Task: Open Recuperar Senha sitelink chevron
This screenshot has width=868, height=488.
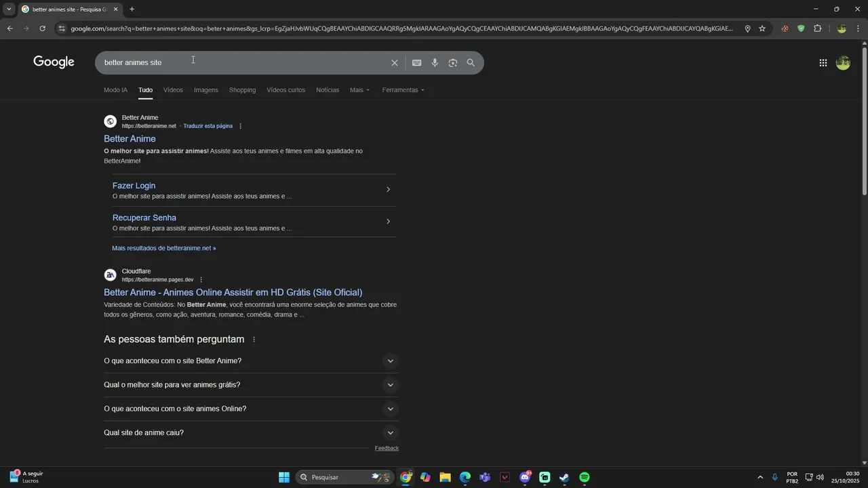Action: (388, 222)
